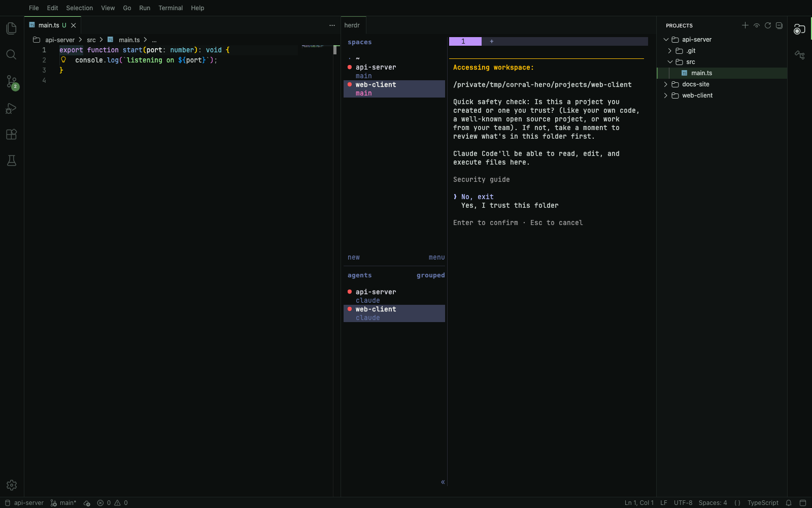Open the Selection menu
This screenshot has width=812, height=508.
(80, 8)
